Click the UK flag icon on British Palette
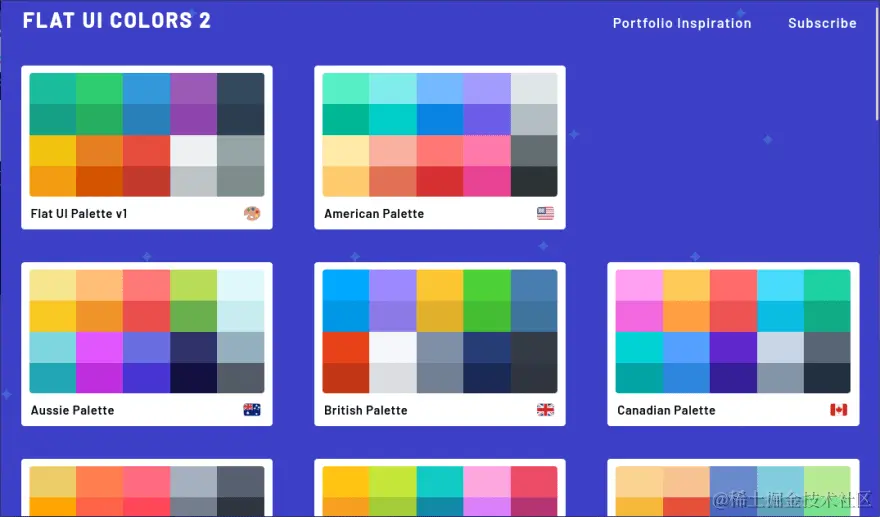Screen dimensions: 880x517 click(x=545, y=410)
